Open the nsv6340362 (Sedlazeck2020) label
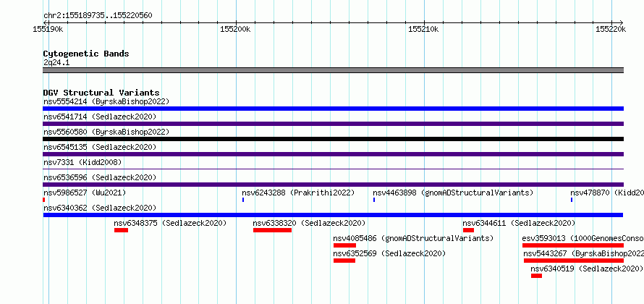Image resolution: width=644 pixels, height=304 pixels. pos(100,208)
